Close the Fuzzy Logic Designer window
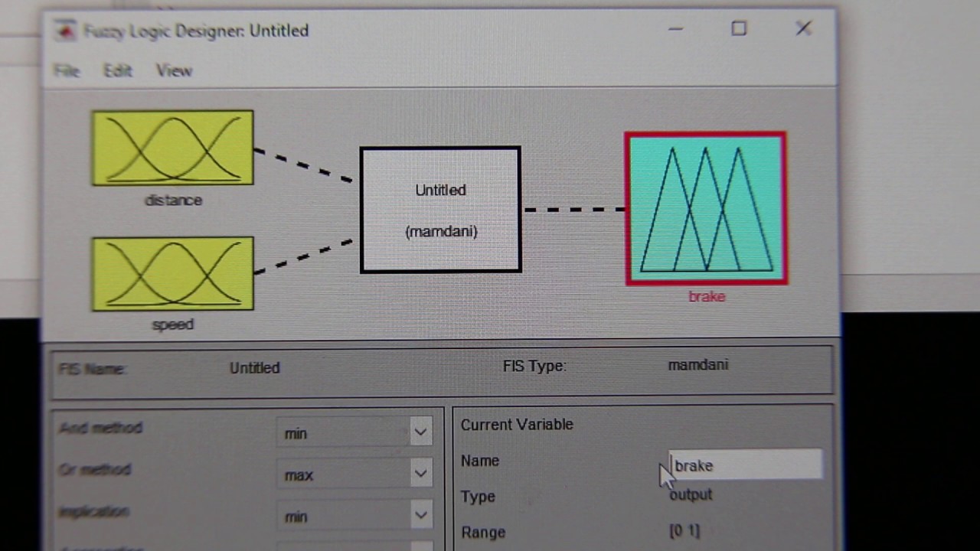Viewport: 980px width, 551px height. click(803, 29)
